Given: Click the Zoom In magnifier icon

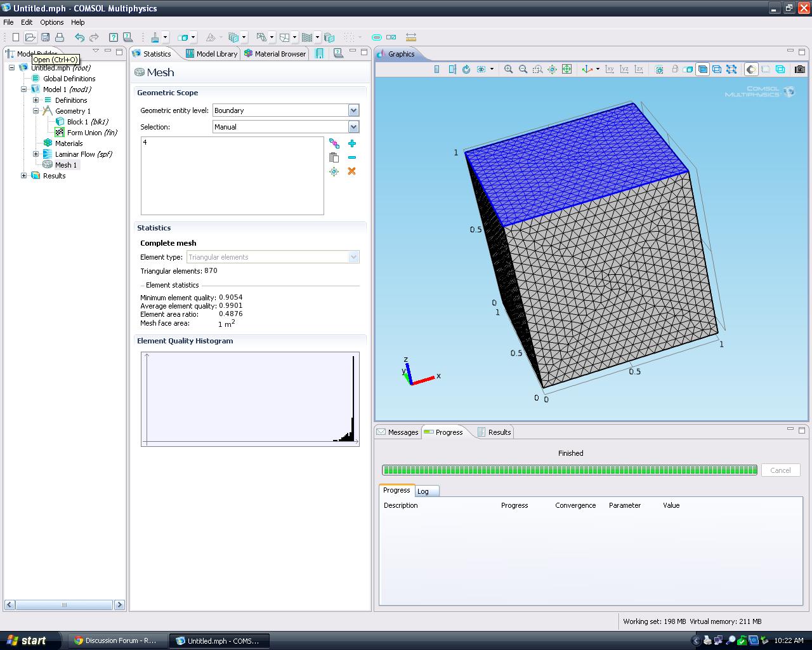Looking at the screenshot, I should tap(508, 69).
